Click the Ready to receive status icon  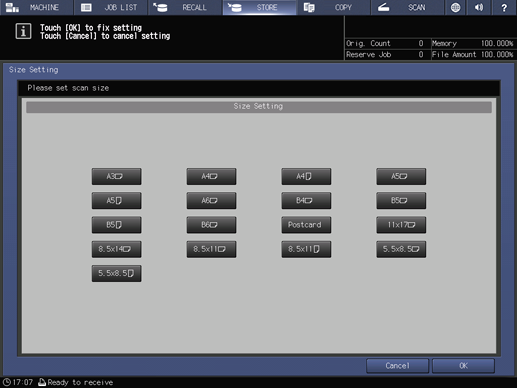coord(42,382)
